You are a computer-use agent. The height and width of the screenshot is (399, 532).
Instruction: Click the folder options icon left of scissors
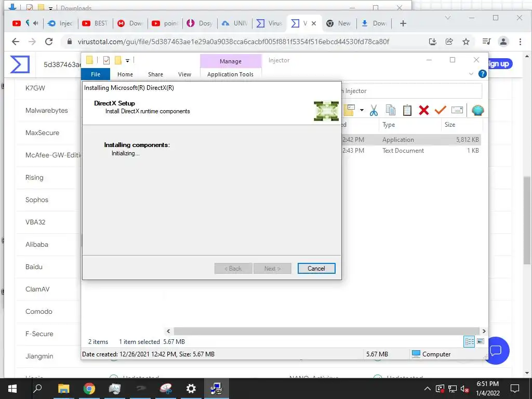(x=350, y=110)
